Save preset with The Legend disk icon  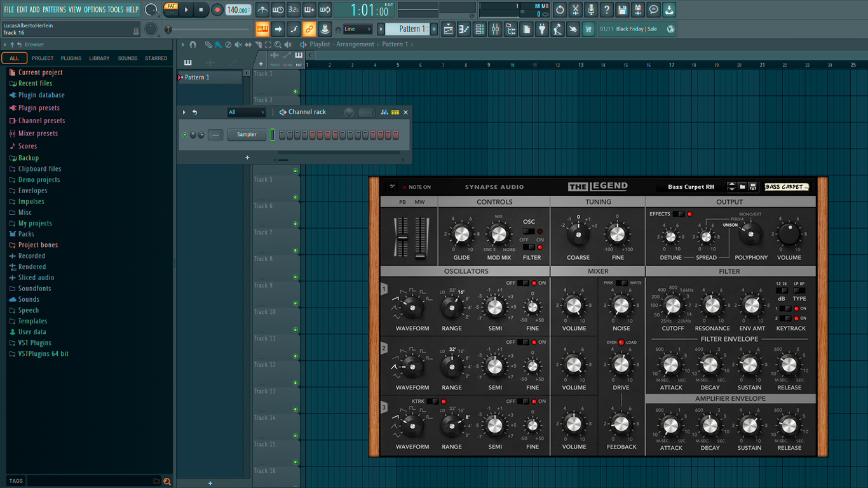coord(753,187)
